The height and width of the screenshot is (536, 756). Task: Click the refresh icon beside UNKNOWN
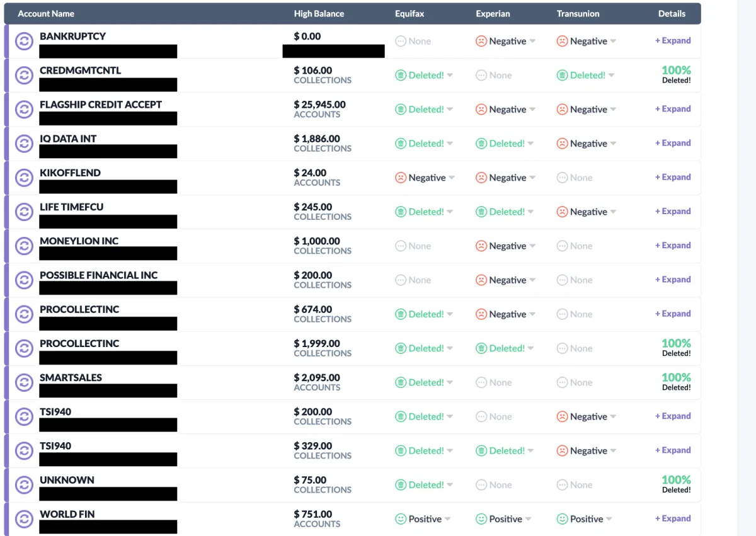click(24, 485)
